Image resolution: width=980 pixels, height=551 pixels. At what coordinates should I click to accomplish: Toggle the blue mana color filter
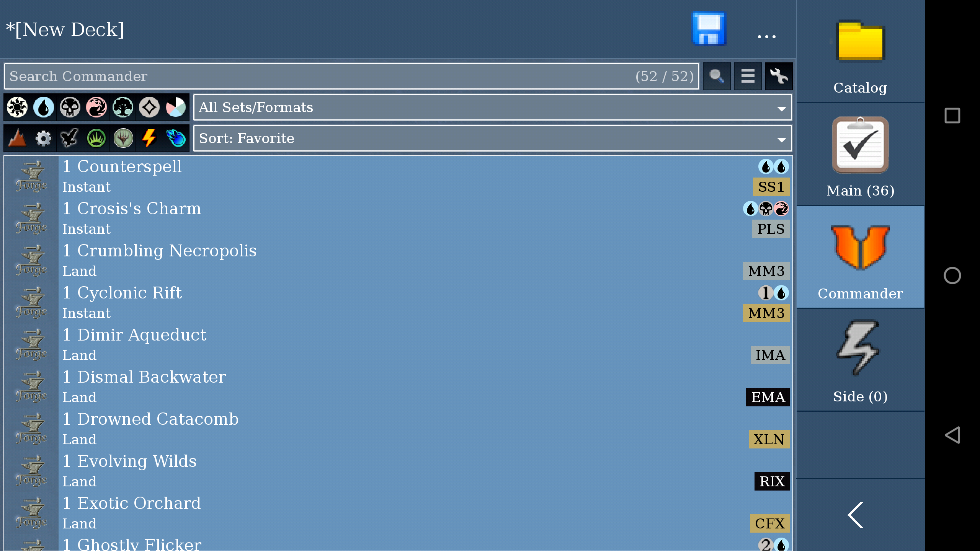click(44, 107)
